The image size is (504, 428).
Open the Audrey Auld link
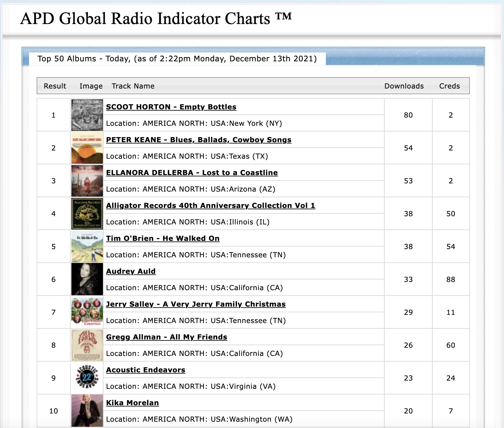coord(131,271)
